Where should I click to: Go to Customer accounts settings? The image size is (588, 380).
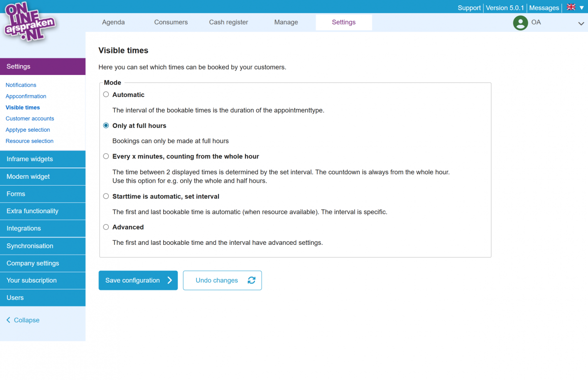click(x=30, y=119)
